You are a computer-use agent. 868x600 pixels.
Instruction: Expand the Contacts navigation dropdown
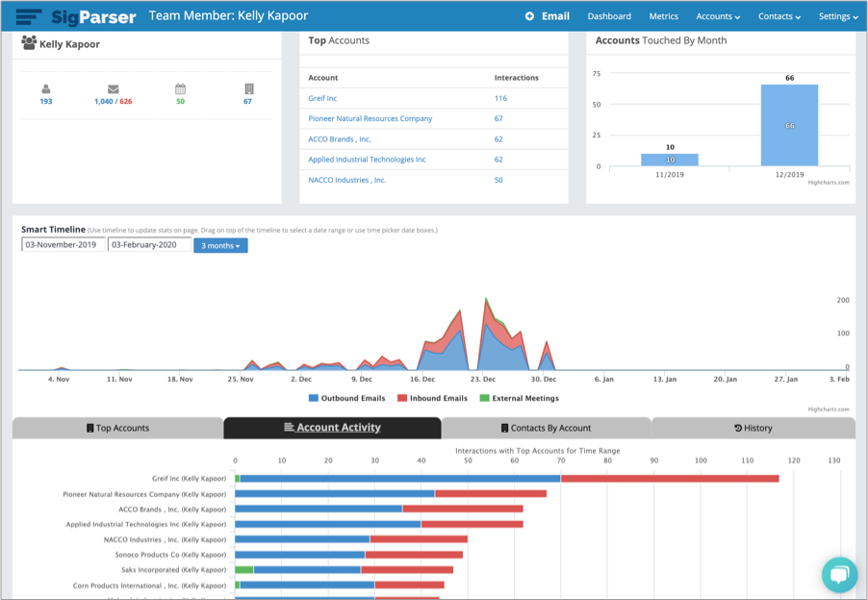[x=779, y=16]
